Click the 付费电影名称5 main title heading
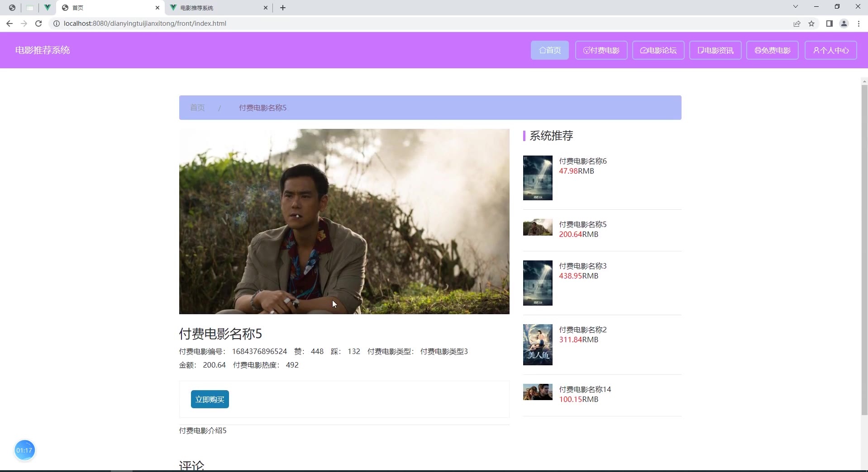The height and width of the screenshot is (472, 868). click(220, 334)
